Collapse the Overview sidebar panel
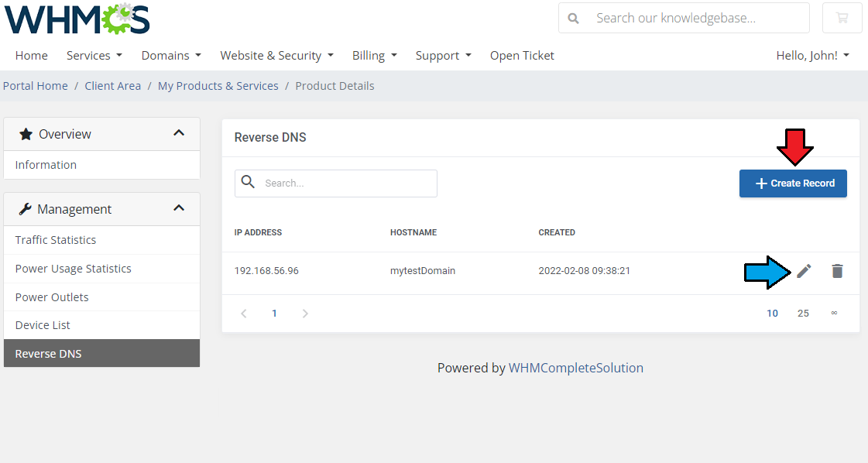The width and height of the screenshot is (868, 463). pyautogui.click(x=179, y=133)
